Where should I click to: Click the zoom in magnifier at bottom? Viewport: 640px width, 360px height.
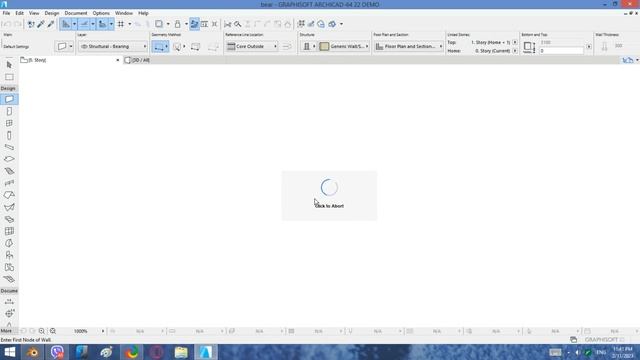pyautogui.click(x=42, y=331)
